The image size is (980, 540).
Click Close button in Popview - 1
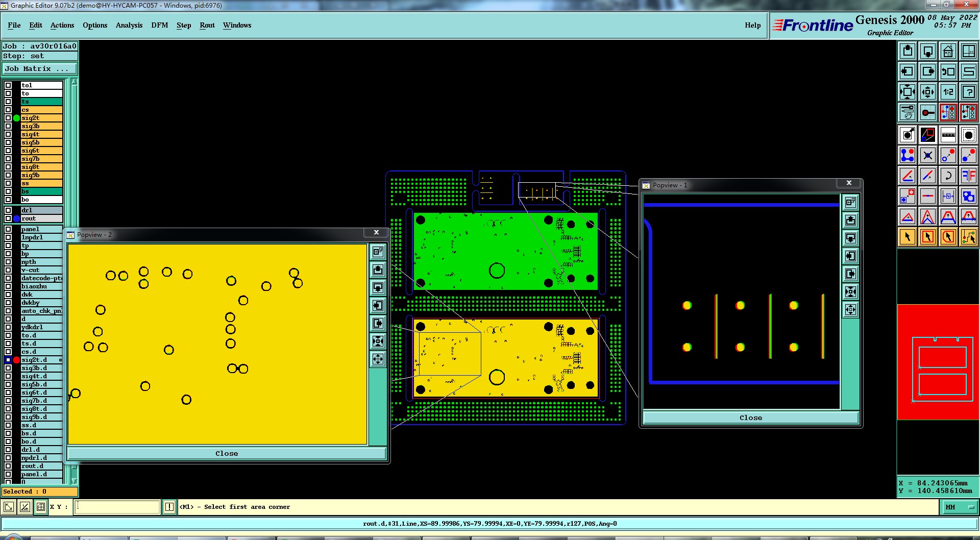click(751, 418)
